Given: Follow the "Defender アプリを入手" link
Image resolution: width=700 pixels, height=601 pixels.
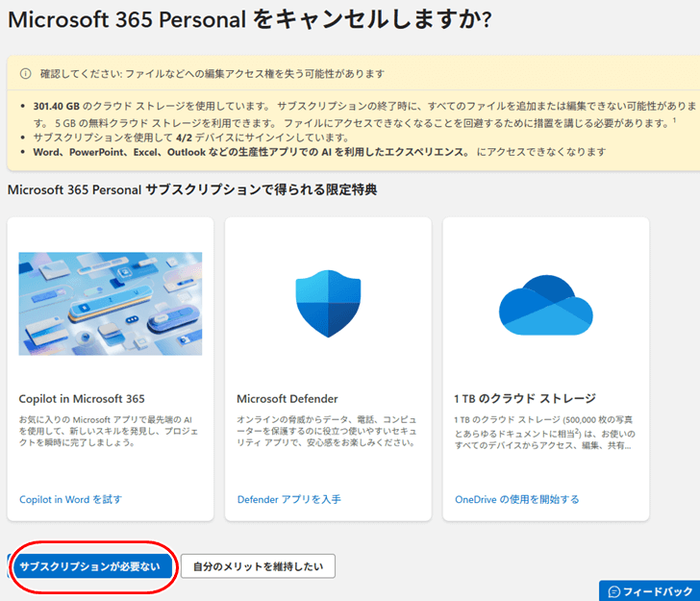Looking at the screenshot, I should [288, 500].
